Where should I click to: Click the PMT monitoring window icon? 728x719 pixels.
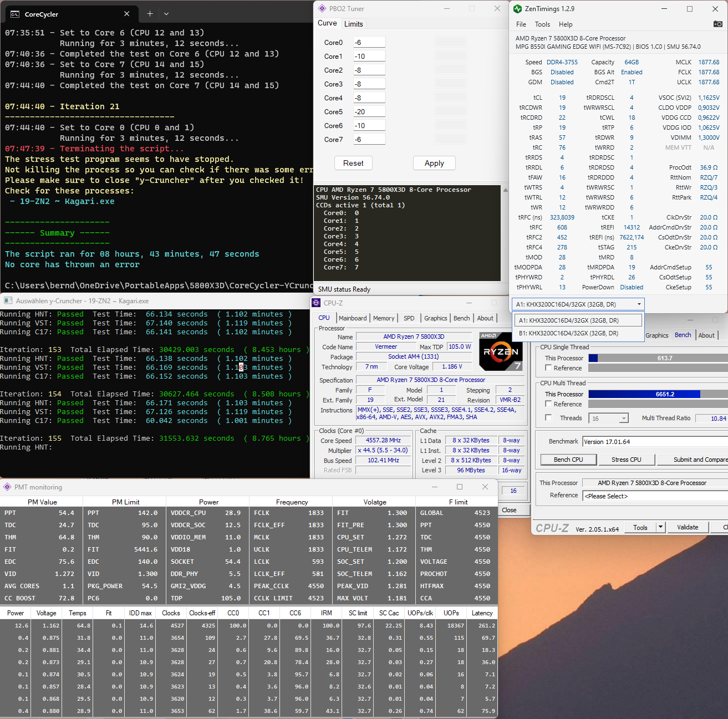click(7, 487)
